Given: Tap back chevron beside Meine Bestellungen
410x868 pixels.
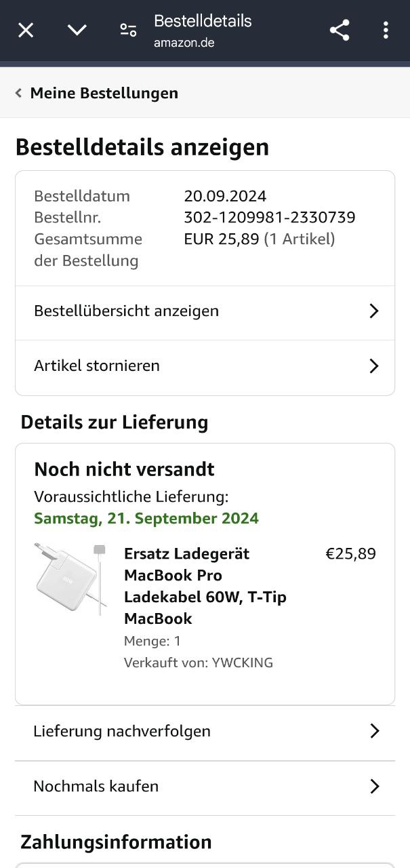Looking at the screenshot, I should click(19, 93).
